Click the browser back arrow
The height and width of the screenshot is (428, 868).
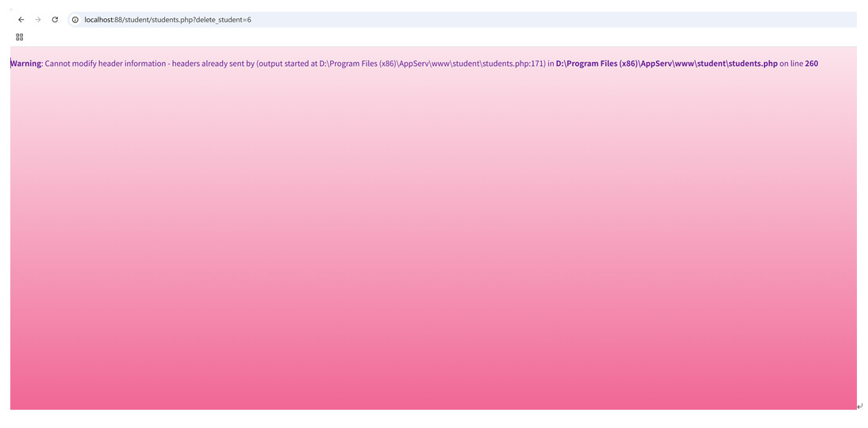click(21, 20)
